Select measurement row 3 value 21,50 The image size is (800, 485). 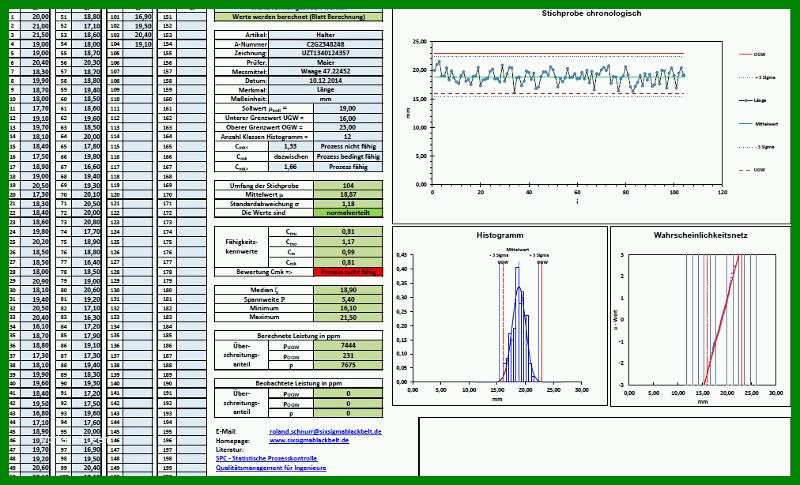(x=35, y=35)
